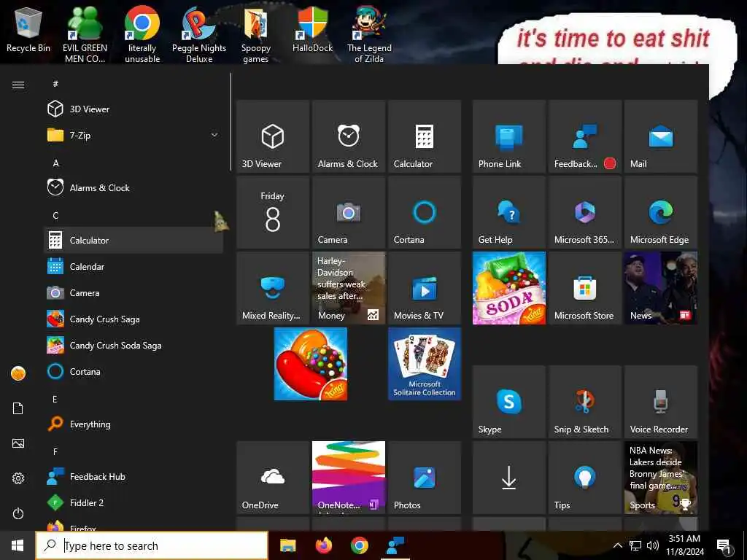Viewport: 747px width, 560px height.
Task: Open the News live tile
Action: pyautogui.click(x=660, y=287)
